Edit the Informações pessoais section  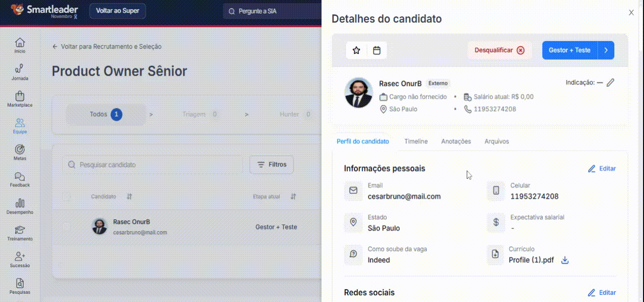point(602,168)
